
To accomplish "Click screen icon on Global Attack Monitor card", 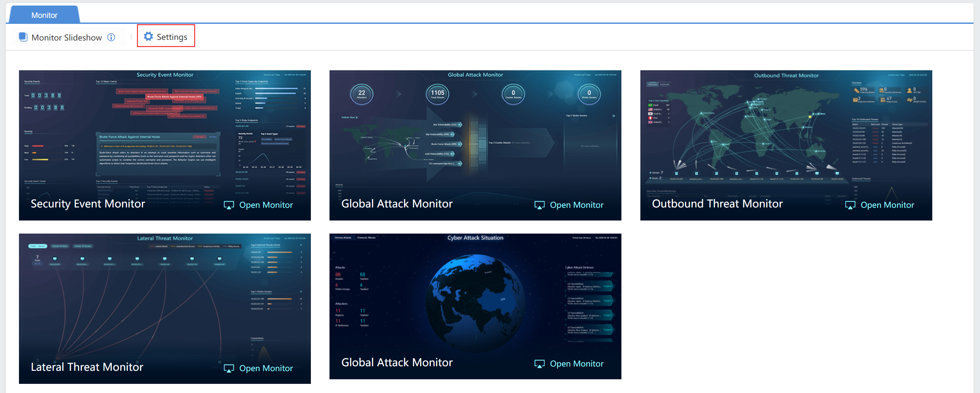I will (x=539, y=205).
